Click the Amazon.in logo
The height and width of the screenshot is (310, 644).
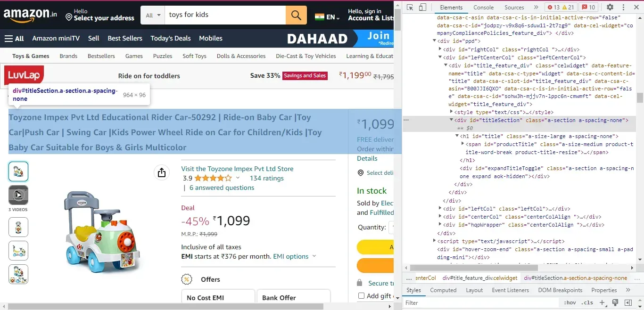pyautogui.click(x=30, y=15)
